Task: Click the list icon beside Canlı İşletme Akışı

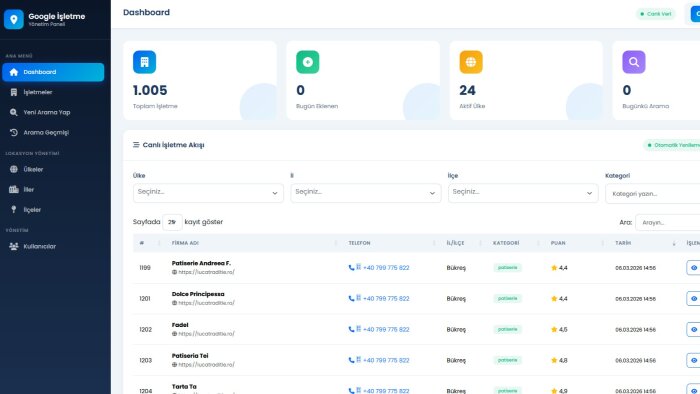Action: 136,145
